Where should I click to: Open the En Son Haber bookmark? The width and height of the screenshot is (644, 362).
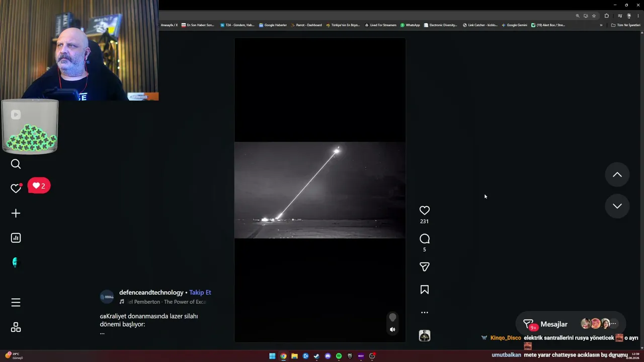tap(198, 25)
